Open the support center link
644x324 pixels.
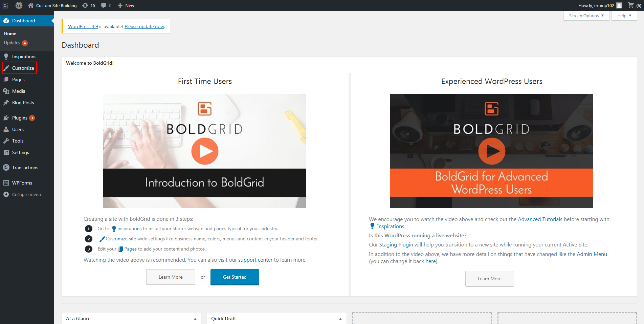(x=255, y=260)
